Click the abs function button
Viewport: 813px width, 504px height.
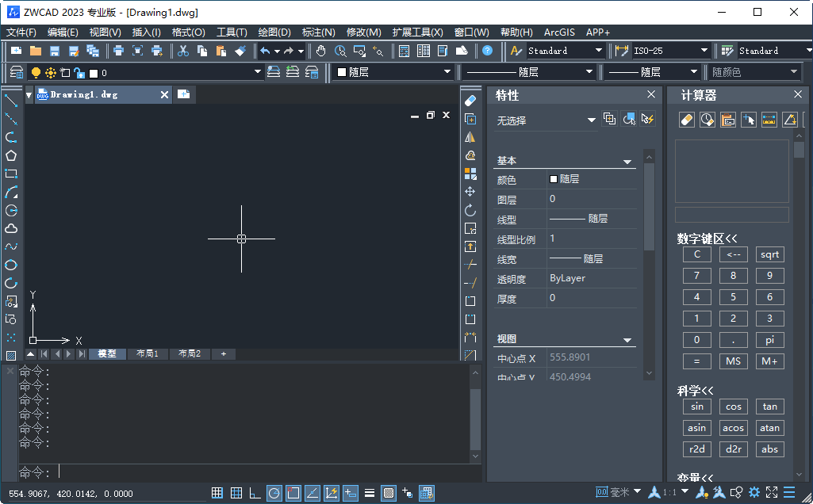[769, 449]
